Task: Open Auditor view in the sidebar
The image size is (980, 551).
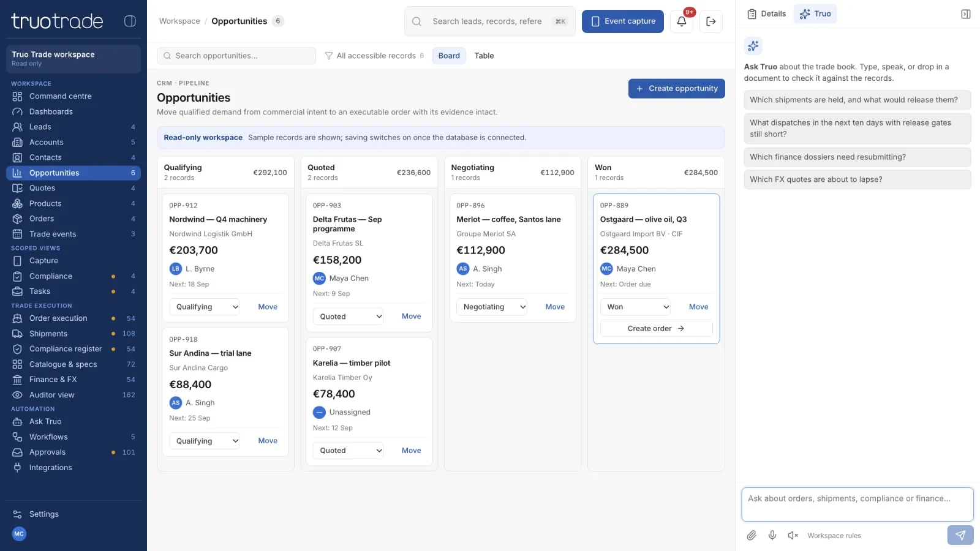Action: [x=73, y=395]
